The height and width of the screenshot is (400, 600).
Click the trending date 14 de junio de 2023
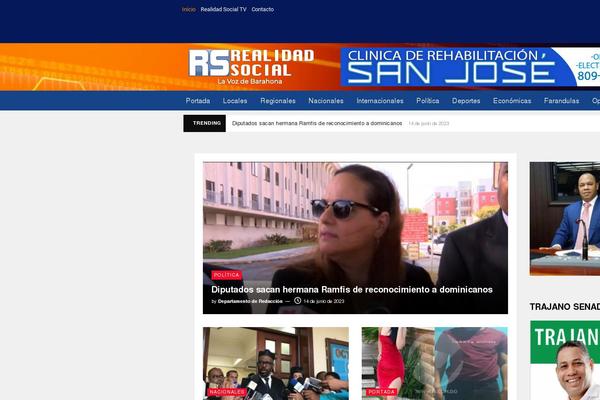point(429,124)
